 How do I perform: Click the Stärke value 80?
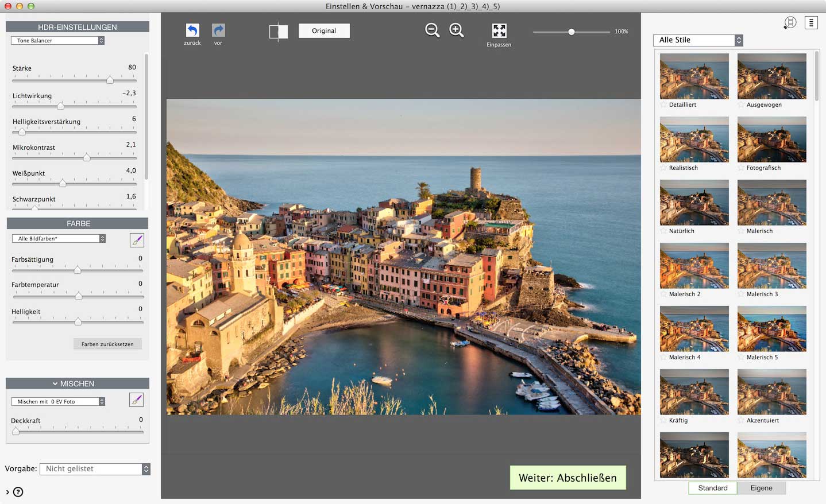tap(132, 67)
